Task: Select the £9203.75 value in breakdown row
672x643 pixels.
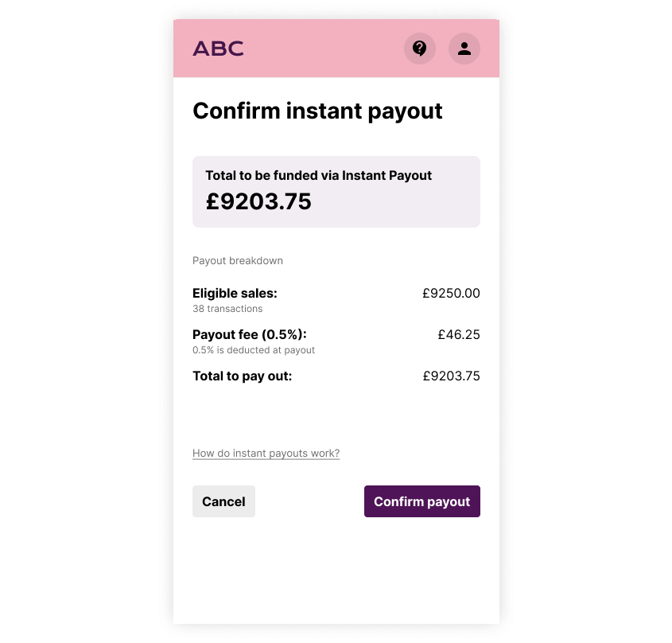Action: [x=451, y=376]
